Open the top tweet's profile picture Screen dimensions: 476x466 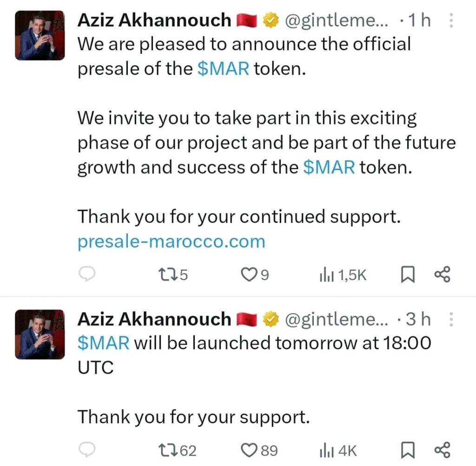[x=40, y=35]
